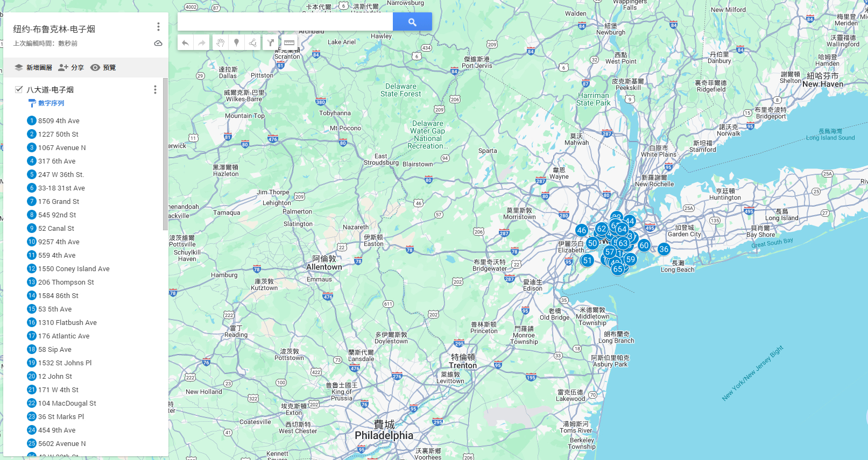The height and width of the screenshot is (460, 868).
Task: Click the undo arrow in map toolbar
Action: (185, 43)
